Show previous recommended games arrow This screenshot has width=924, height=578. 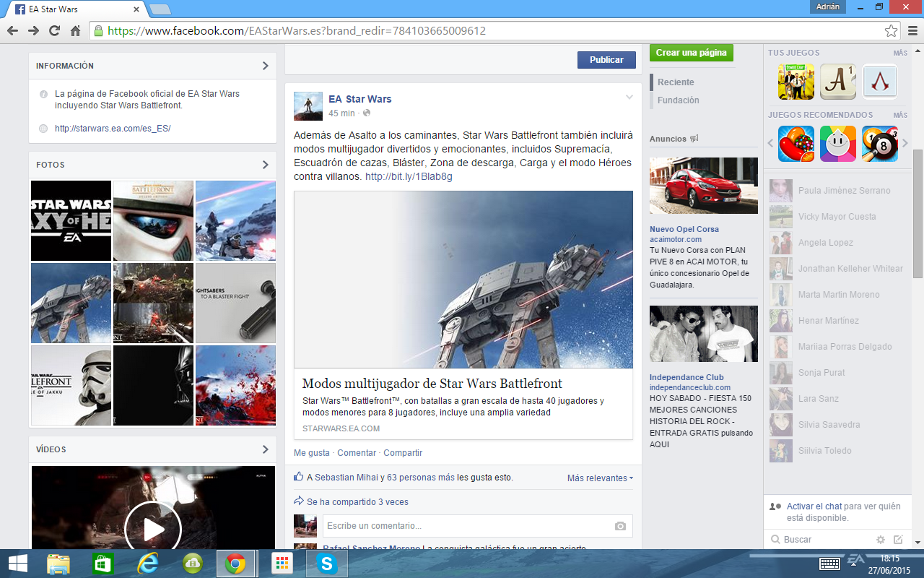click(x=770, y=144)
